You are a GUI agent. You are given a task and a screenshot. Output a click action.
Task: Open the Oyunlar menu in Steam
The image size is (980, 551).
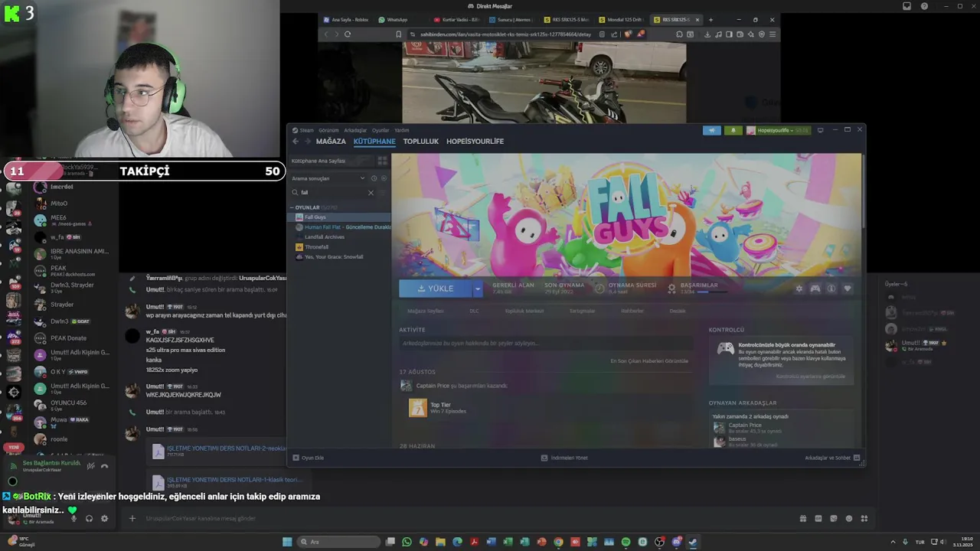(x=381, y=130)
